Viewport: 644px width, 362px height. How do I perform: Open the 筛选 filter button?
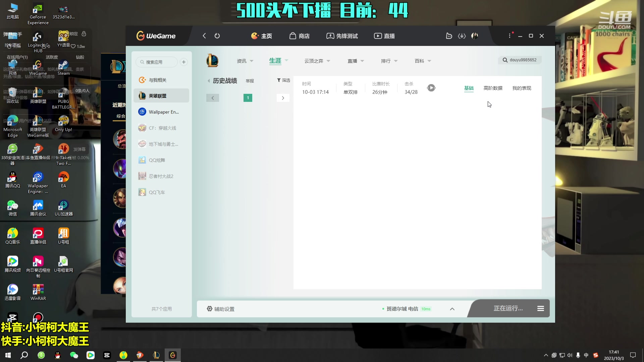pyautogui.click(x=283, y=80)
